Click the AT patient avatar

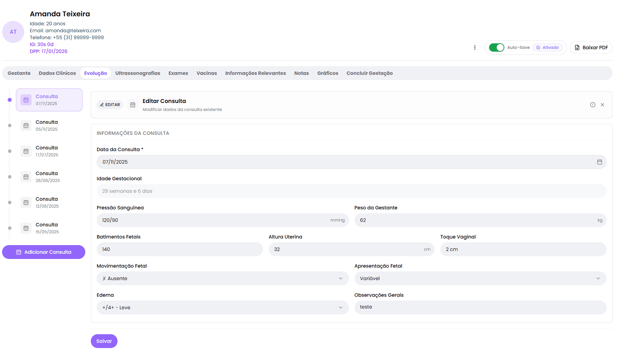pos(13,32)
